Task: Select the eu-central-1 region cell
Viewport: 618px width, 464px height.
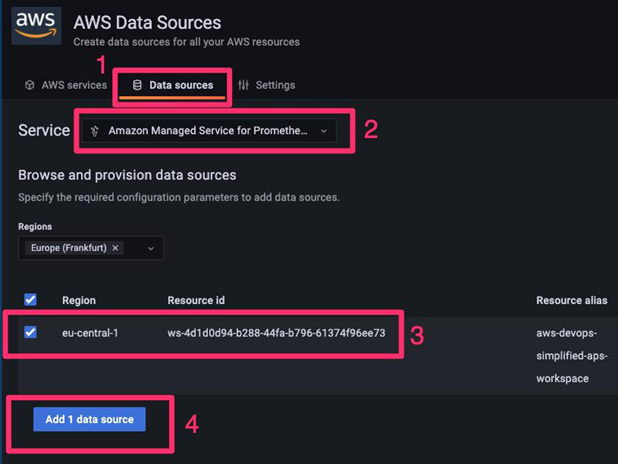Action: (90, 333)
